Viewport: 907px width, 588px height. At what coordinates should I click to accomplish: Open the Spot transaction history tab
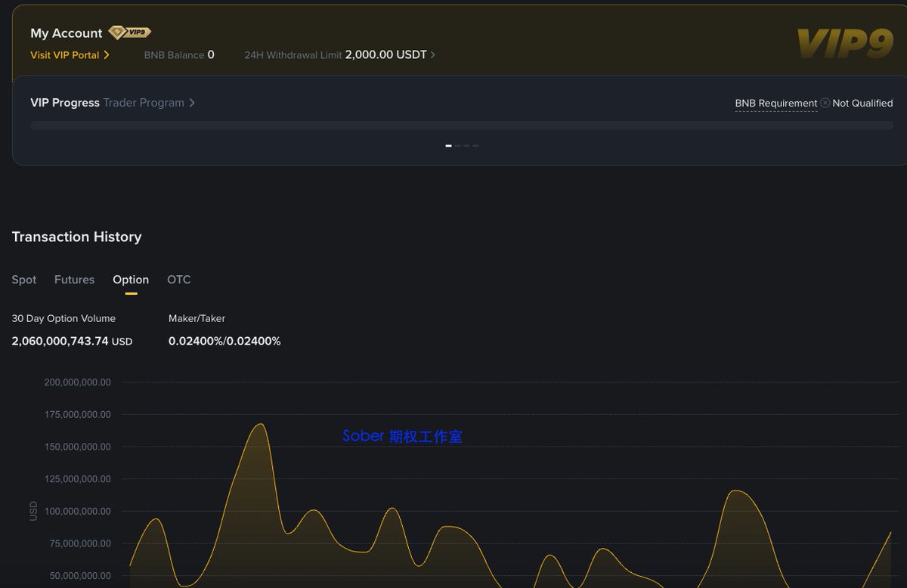click(24, 280)
